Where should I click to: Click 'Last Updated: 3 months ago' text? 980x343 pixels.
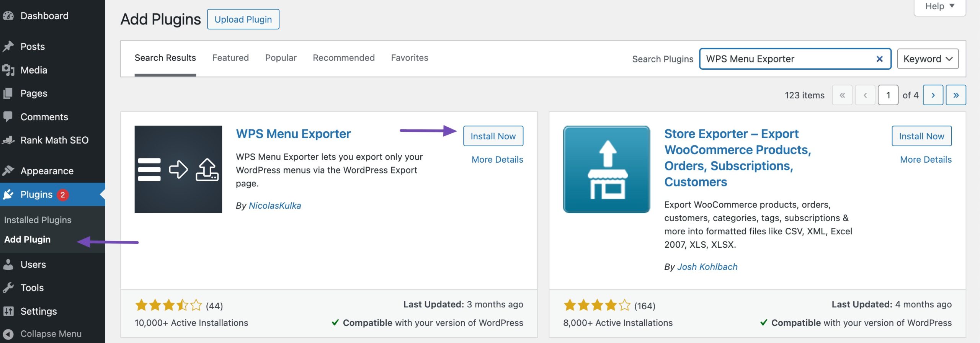click(463, 304)
